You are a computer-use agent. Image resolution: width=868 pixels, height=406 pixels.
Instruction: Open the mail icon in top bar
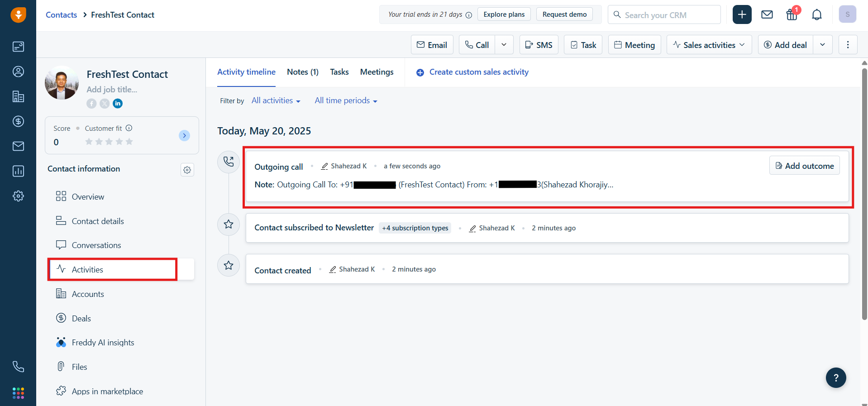point(767,14)
